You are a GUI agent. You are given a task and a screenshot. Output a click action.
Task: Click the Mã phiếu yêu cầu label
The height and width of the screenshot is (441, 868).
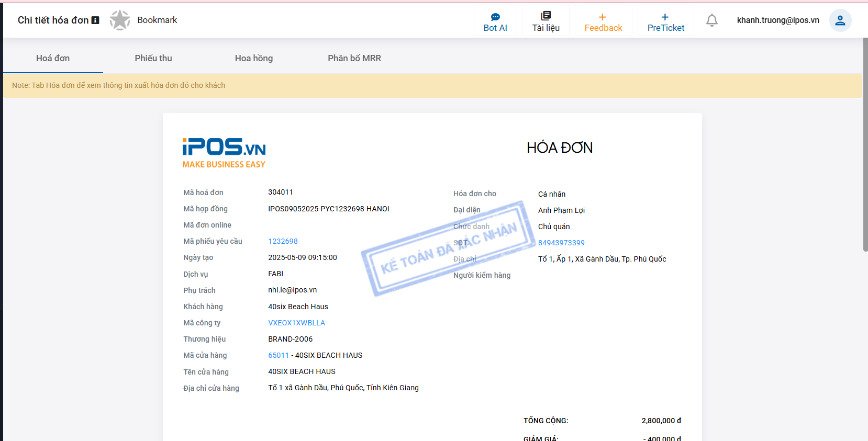point(213,241)
